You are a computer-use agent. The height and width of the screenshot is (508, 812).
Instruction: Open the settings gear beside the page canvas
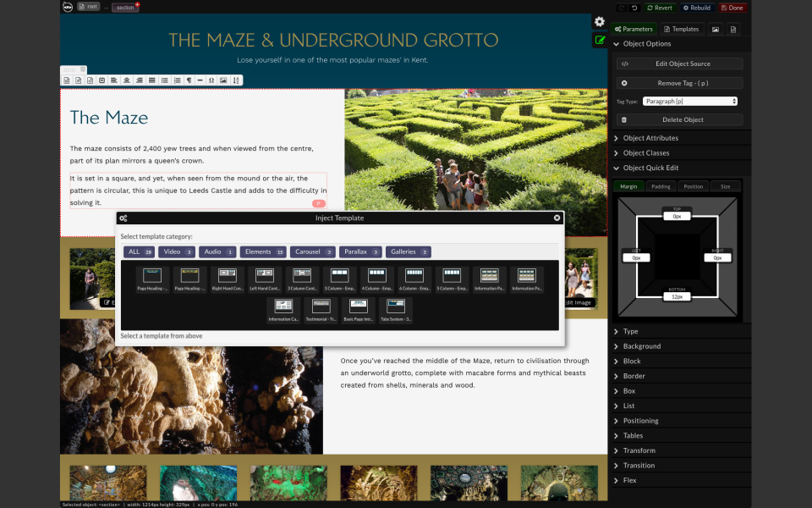pos(600,22)
